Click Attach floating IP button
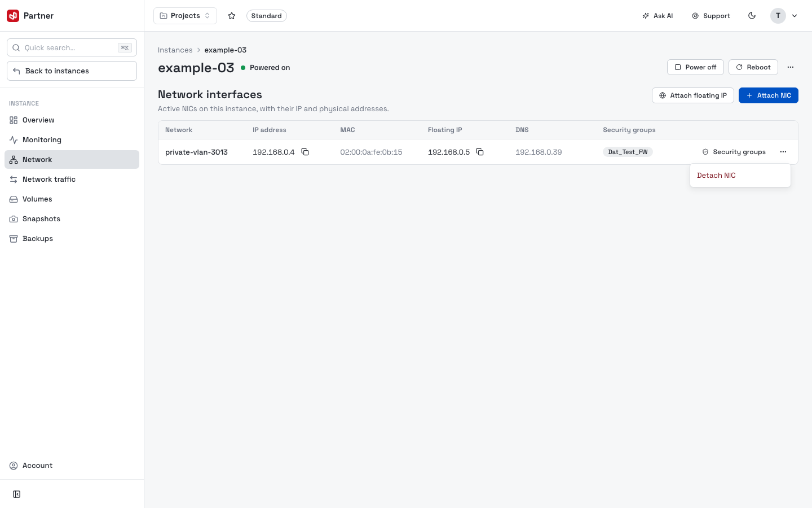Viewport: 812px width, 508px height. point(693,95)
